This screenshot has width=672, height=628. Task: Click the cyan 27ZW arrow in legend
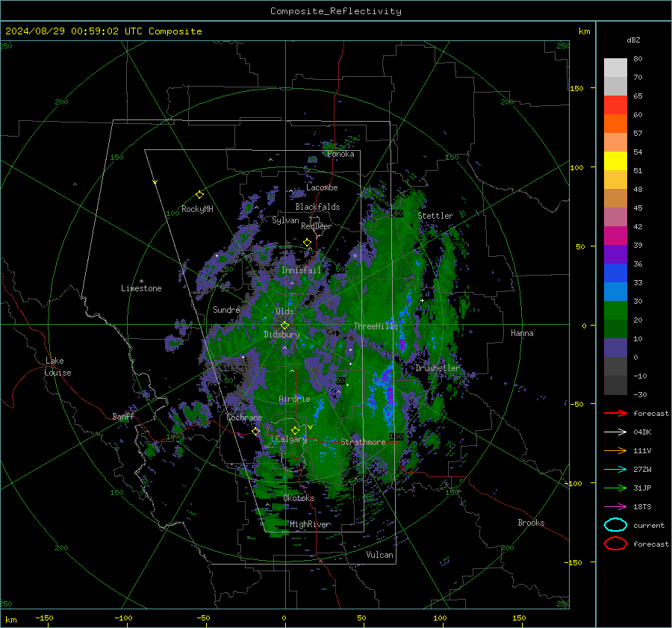pos(615,470)
